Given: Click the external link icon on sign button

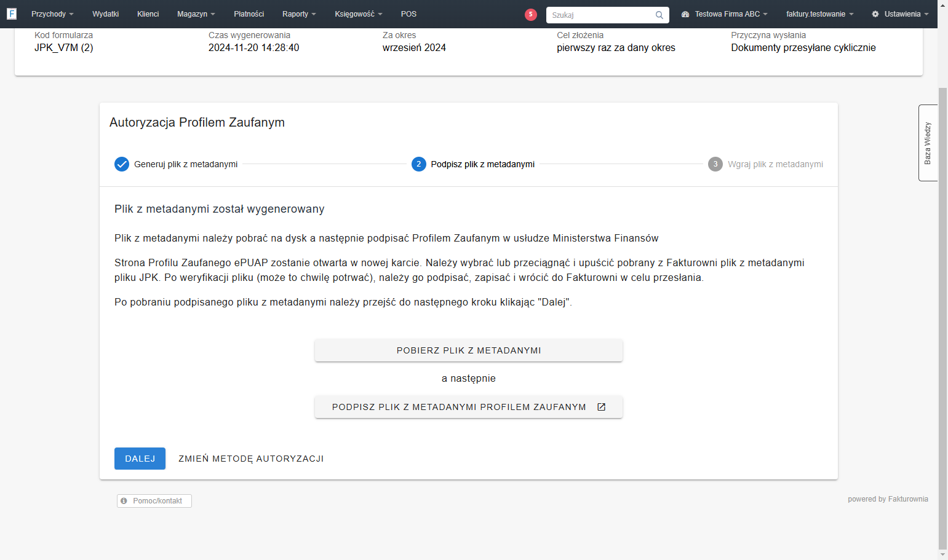Looking at the screenshot, I should click(602, 407).
